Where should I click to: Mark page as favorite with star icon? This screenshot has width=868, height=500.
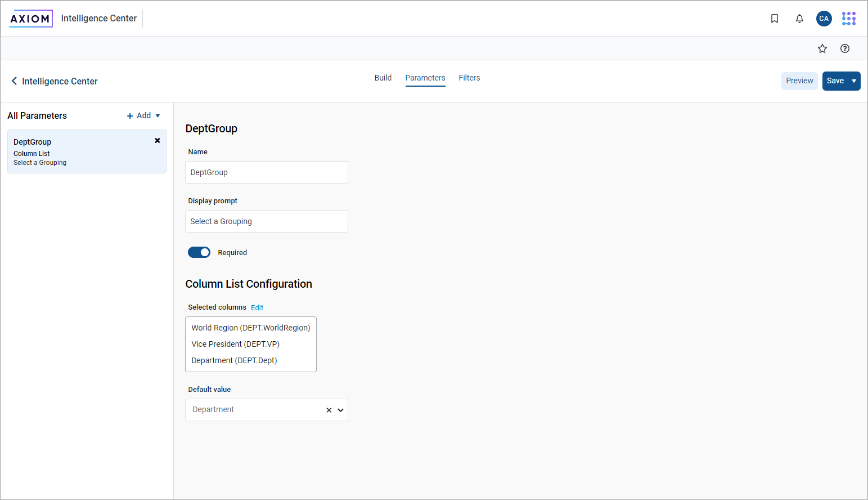coord(822,48)
